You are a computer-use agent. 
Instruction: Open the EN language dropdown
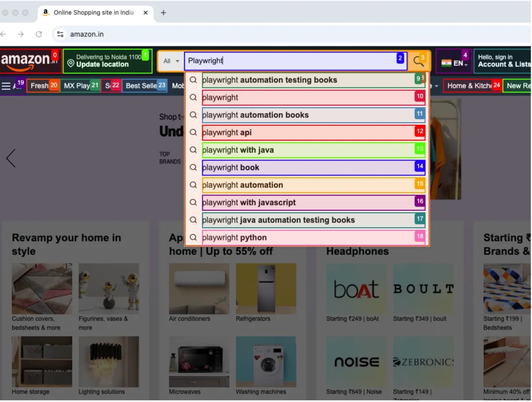point(454,61)
